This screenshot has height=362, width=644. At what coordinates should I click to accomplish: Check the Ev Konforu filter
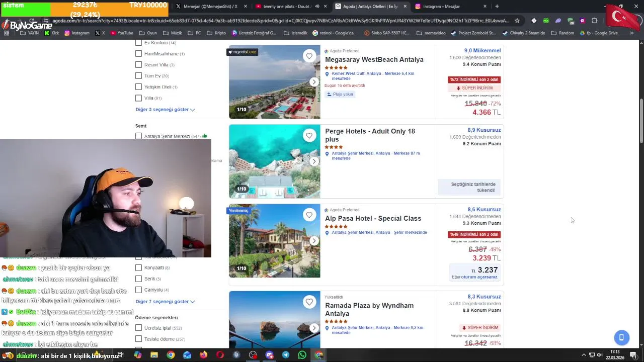coord(138,43)
